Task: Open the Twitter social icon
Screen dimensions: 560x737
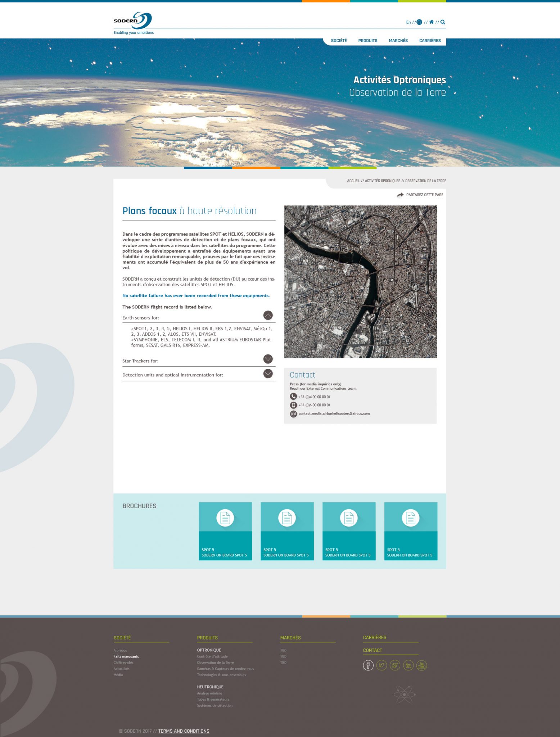Action: tap(381, 665)
